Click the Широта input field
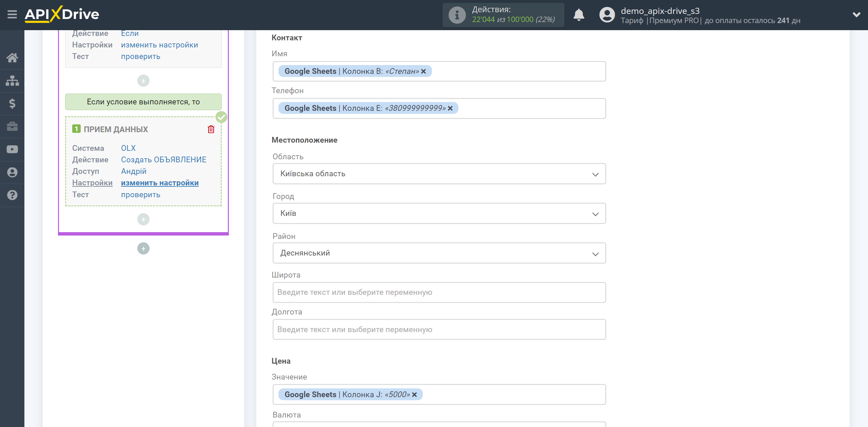This screenshot has width=868, height=427. 439,292
